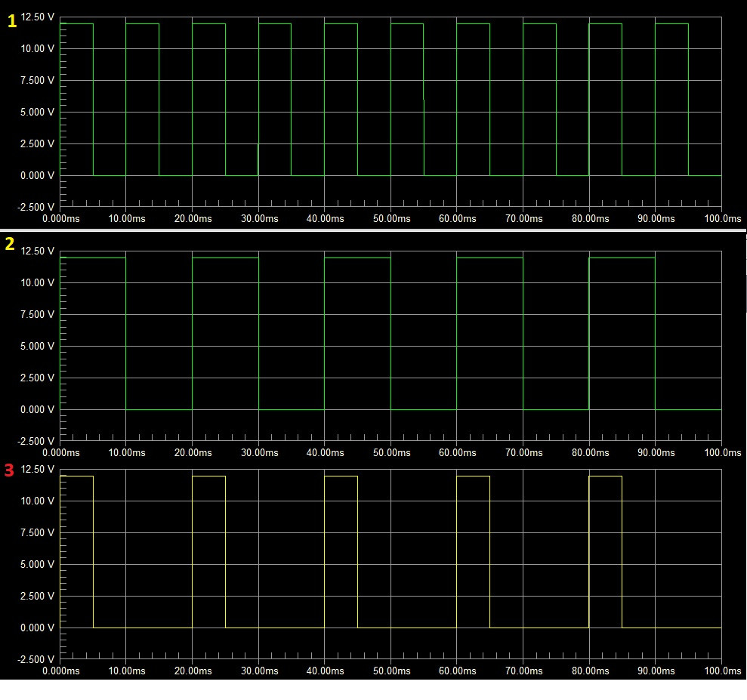Click the 5.000 V label on the yellow-trace graph
This screenshot has width=747, height=700.
pos(37,564)
